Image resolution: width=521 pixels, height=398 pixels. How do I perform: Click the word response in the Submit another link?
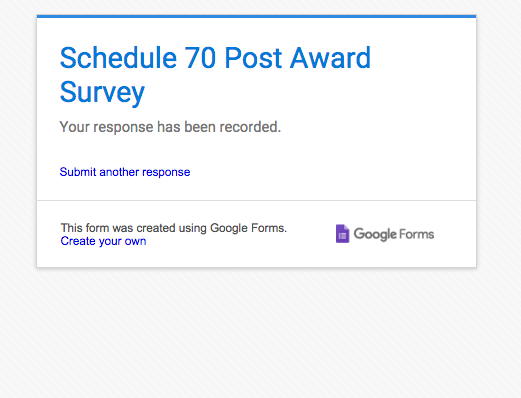pyautogui.click(x=166, y=173)
